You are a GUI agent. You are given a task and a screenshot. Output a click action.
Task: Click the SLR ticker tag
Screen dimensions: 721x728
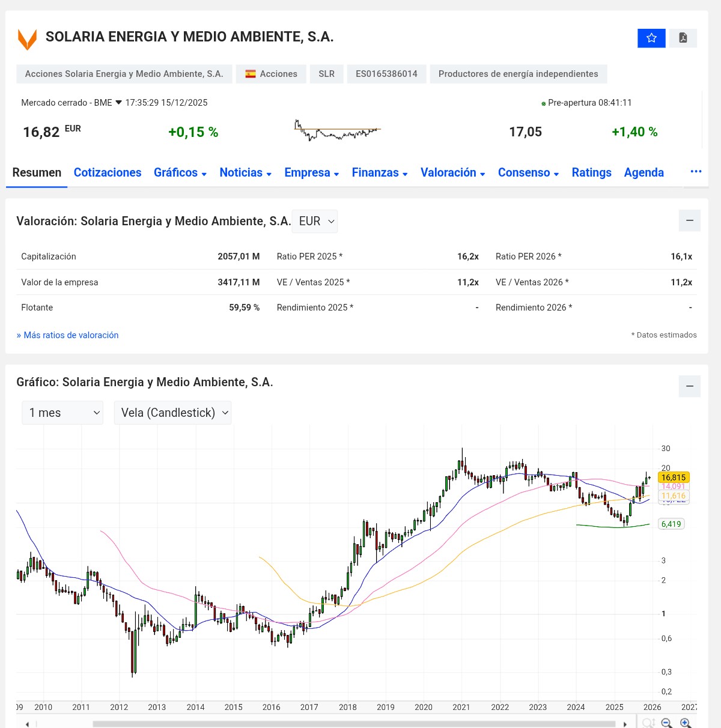(x=327, y=74)
